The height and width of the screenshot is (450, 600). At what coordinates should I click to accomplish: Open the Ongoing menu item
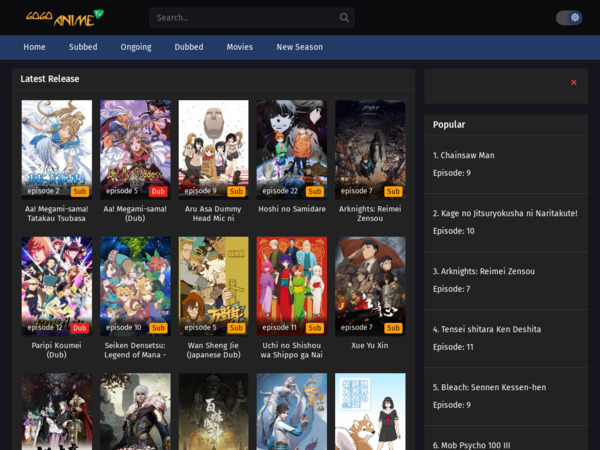(x=136, y=47)
